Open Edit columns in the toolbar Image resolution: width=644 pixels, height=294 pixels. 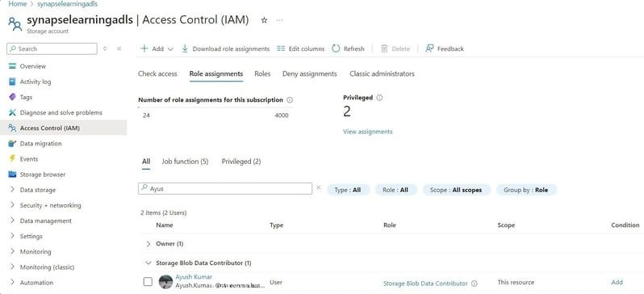click(x=301, y=48)
